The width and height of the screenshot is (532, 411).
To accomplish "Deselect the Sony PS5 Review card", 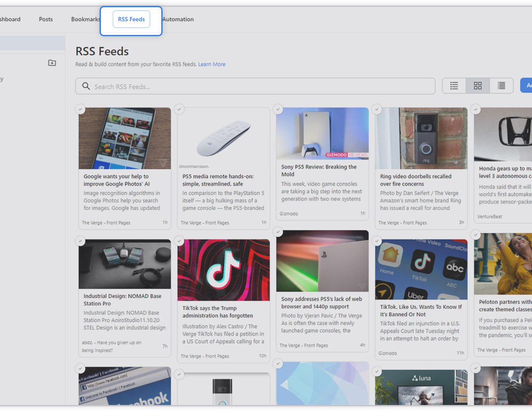I will click(278, 109).
